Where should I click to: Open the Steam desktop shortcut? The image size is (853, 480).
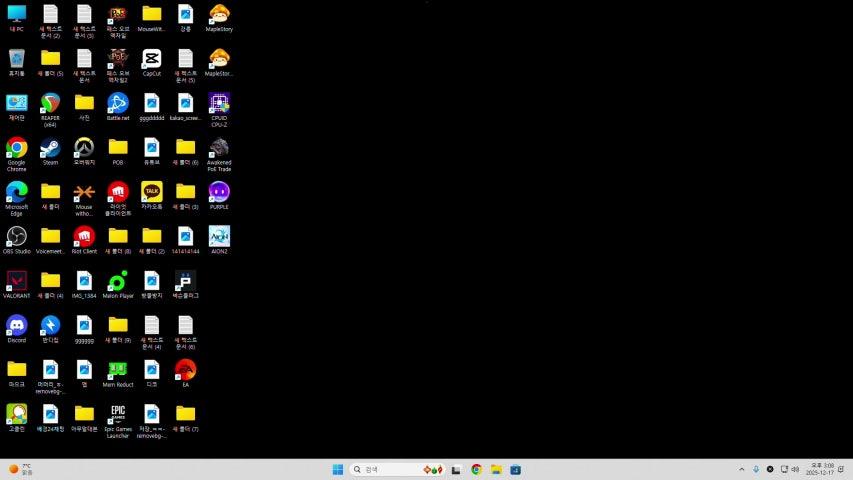50,148
